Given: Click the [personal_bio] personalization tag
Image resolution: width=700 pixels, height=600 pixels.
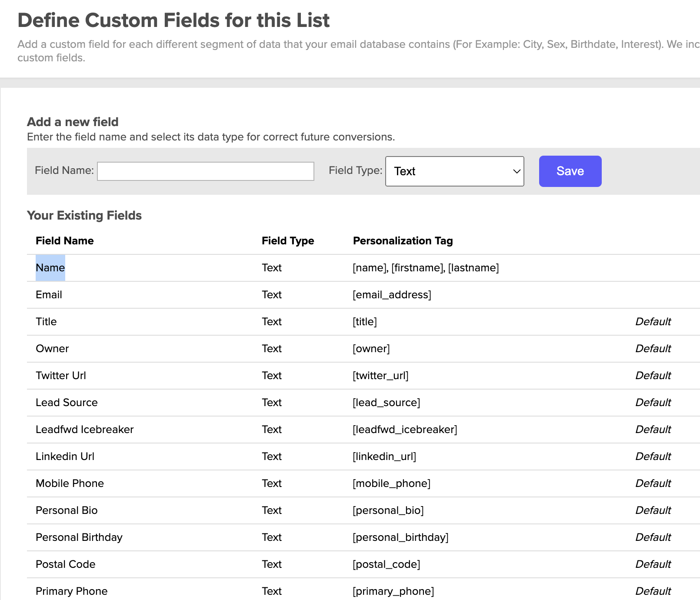Looking at the screenshot, I should (x=388, y=510).
